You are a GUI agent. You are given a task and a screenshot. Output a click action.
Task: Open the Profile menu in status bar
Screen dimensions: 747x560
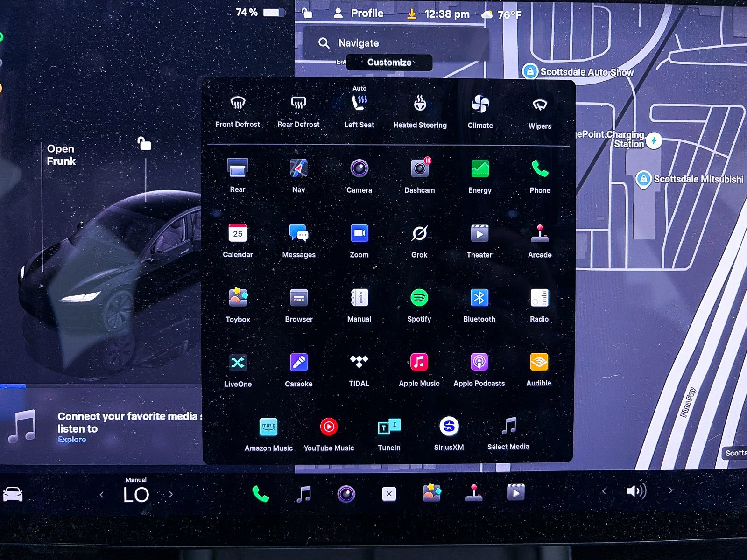tap(359, 14)
